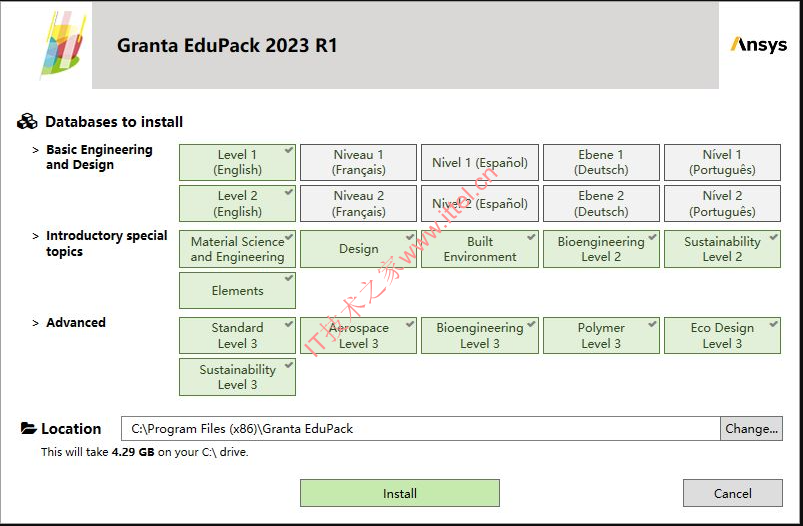Toggle the Elements database tile
Image resolution: width=803 pixels, height=526 pixels.
click(x=237, y=290)
